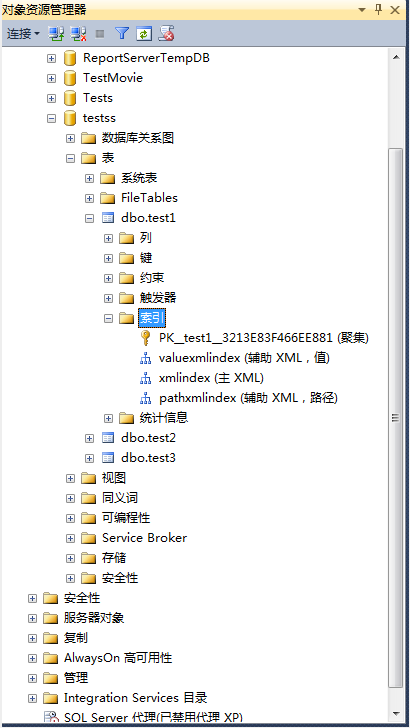
Task: Click the Disconnect server toolbar icon
Action: coord(78,34)
